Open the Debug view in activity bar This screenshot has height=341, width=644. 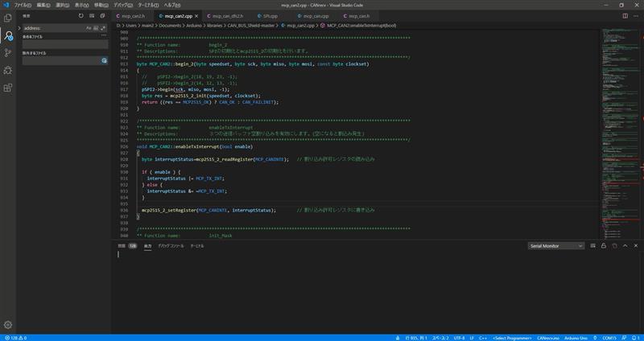(8, 70)
